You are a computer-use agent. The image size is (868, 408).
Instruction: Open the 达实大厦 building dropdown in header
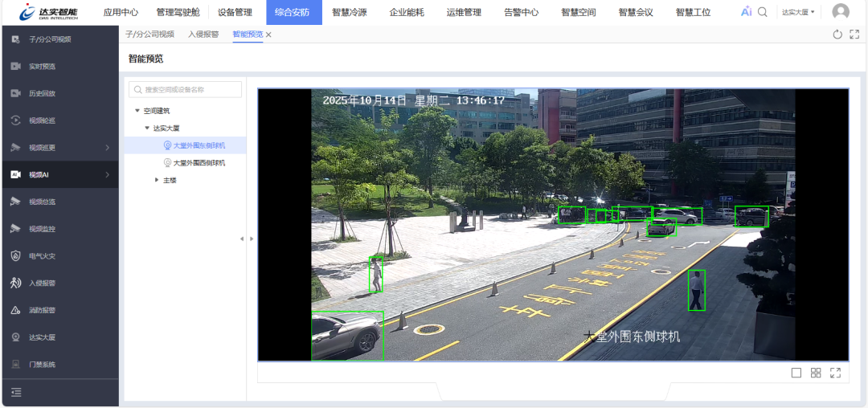[798, 12]
